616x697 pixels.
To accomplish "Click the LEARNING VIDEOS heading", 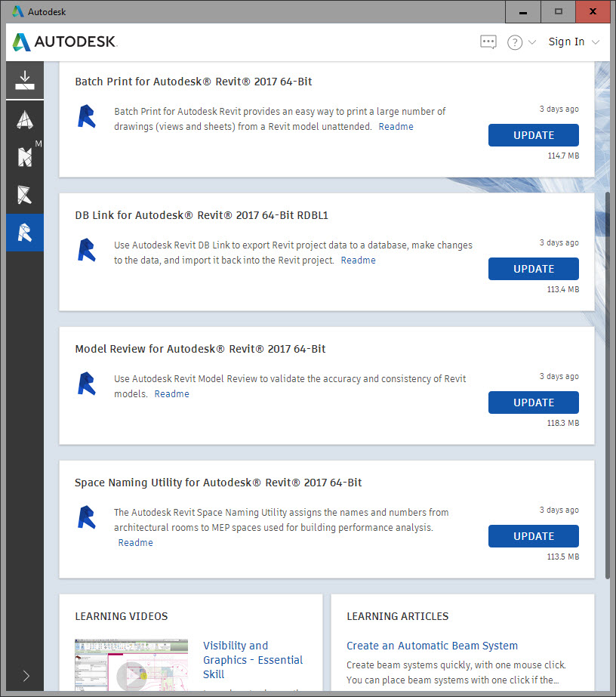I will point(122,616).
